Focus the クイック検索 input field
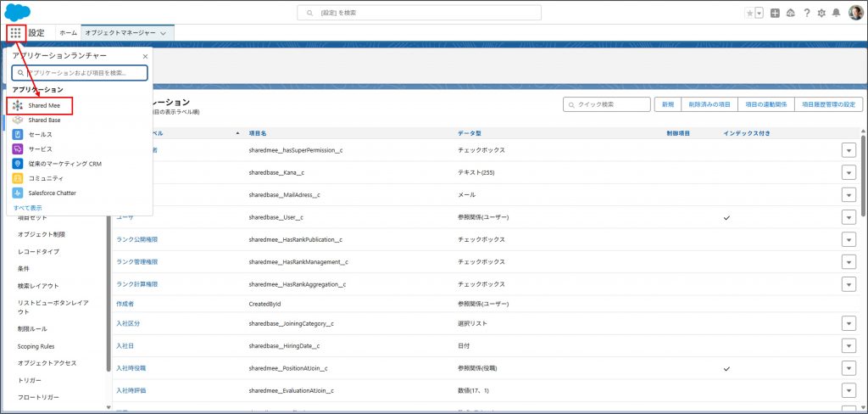This screenshot has height=414, width=868. tap(605, 104)
